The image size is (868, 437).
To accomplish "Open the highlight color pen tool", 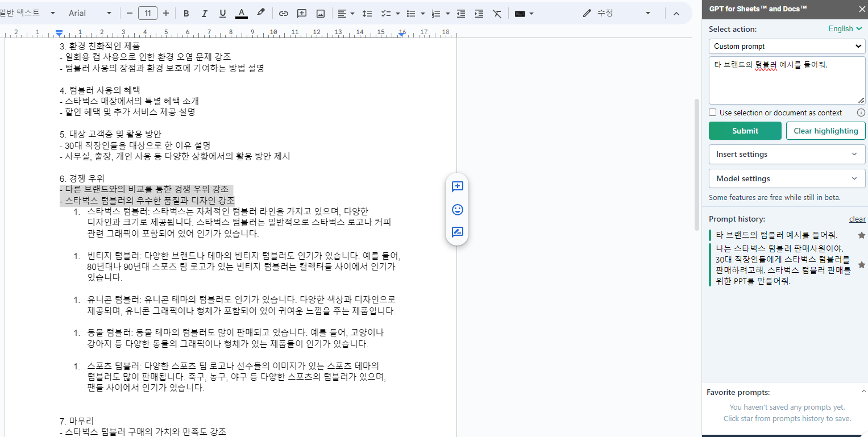I will (x=261, y=13).
